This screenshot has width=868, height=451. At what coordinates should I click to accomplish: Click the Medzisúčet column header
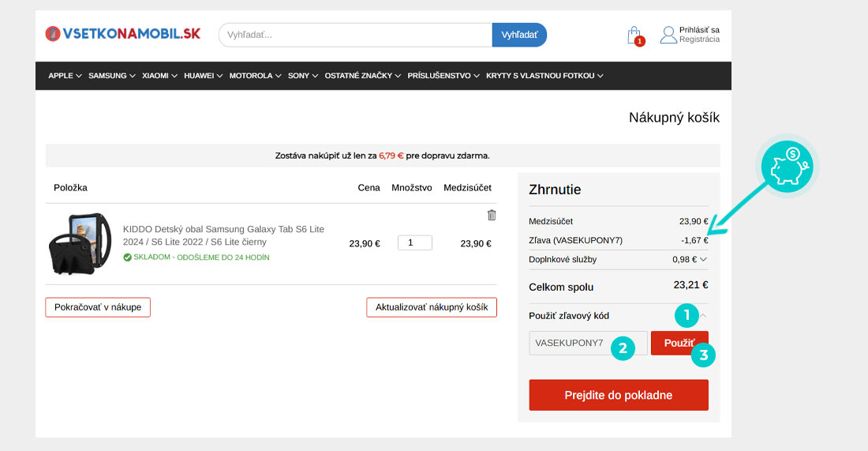(467, 188)
